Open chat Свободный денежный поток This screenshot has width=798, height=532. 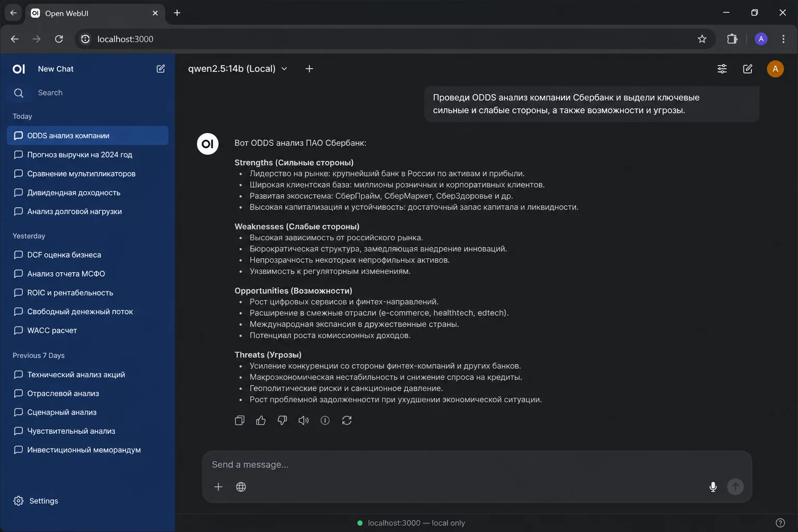[x=88, y=312]
